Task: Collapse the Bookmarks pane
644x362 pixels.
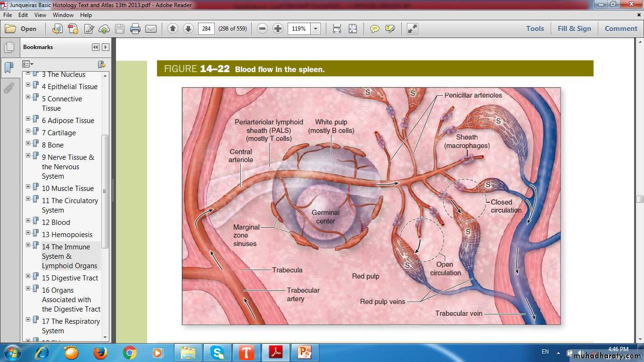Action: [x=96, y=47]
